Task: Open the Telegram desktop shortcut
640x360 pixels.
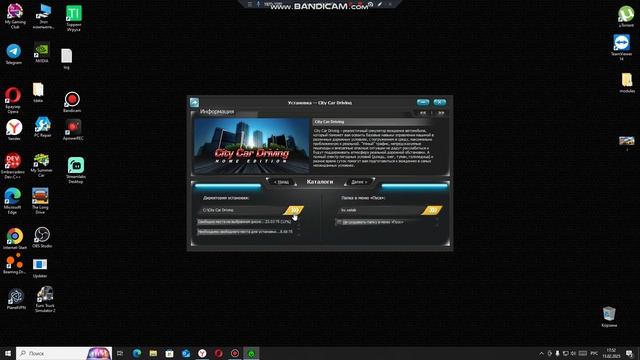Action: (13, 54)
